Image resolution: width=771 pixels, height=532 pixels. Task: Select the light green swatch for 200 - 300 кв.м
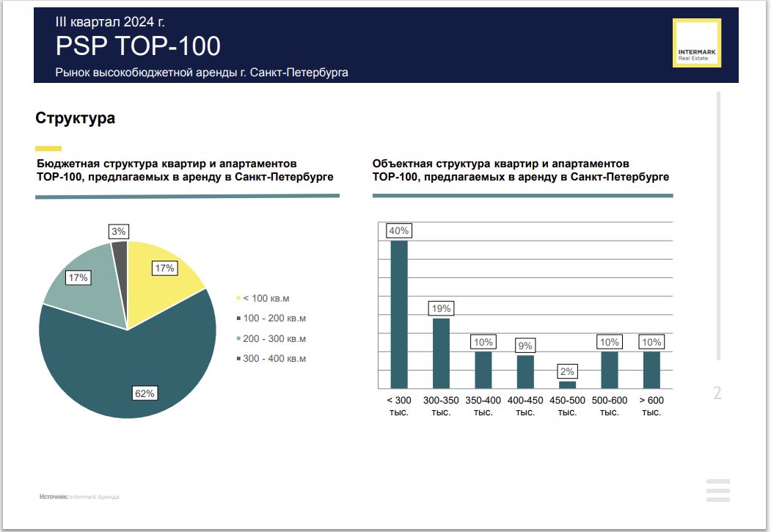coord(238,339)
